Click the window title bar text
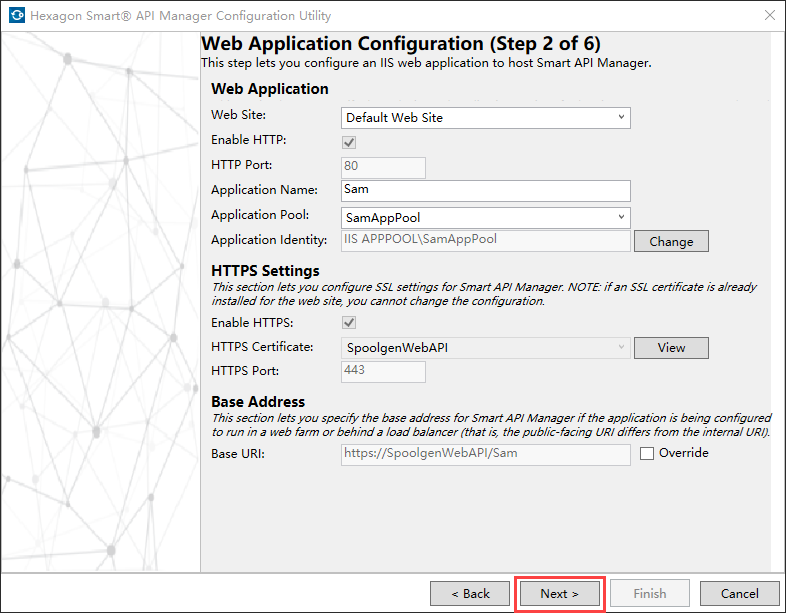 tap(180, 16)
